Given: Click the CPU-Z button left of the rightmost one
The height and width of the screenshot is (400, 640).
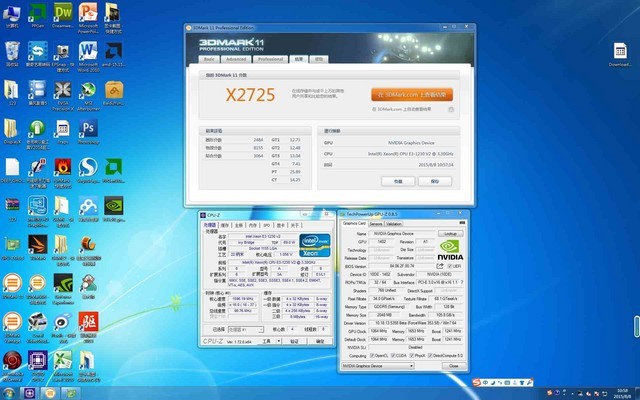Looking at the screenshot, I should point(294,341).
